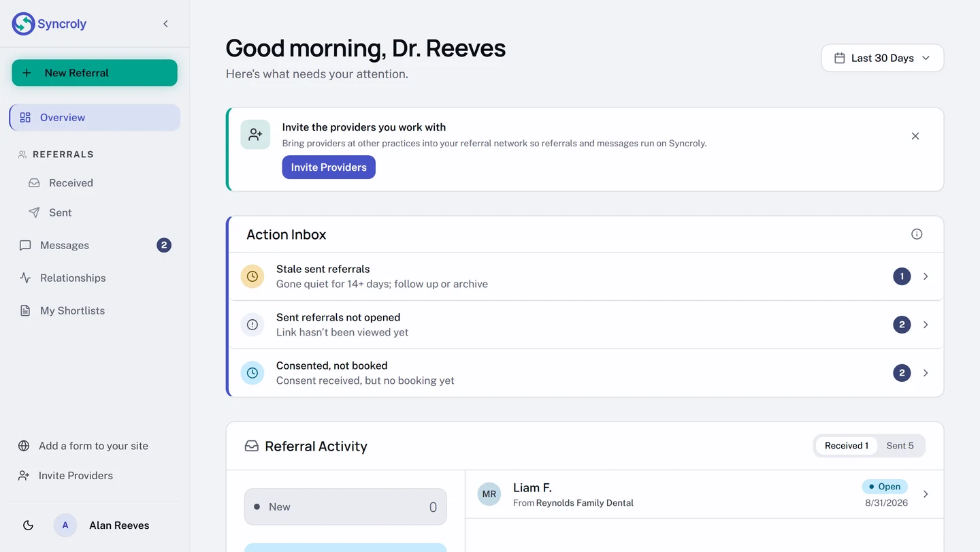Click the blue clock consented icon
The width and height of the screenshot is (980, 552).
click(252, 373)
